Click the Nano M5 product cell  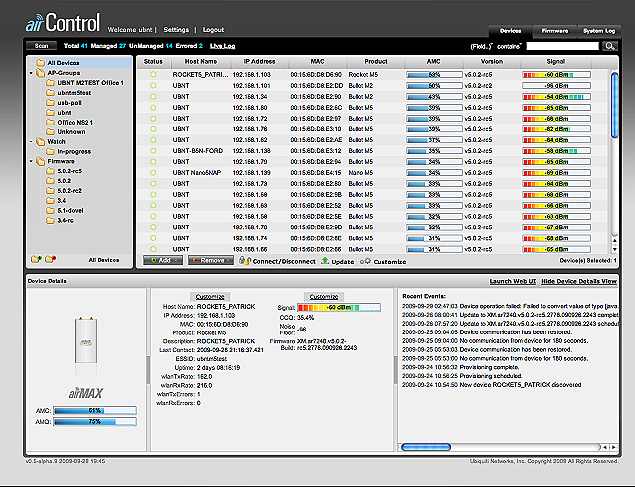(x=360, y=172)
